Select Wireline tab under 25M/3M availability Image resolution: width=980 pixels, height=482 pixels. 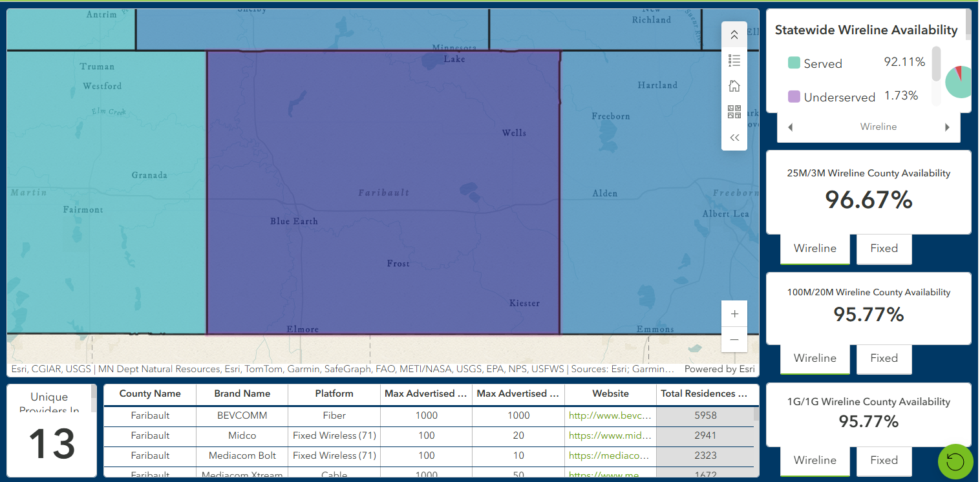pos(815,248)
